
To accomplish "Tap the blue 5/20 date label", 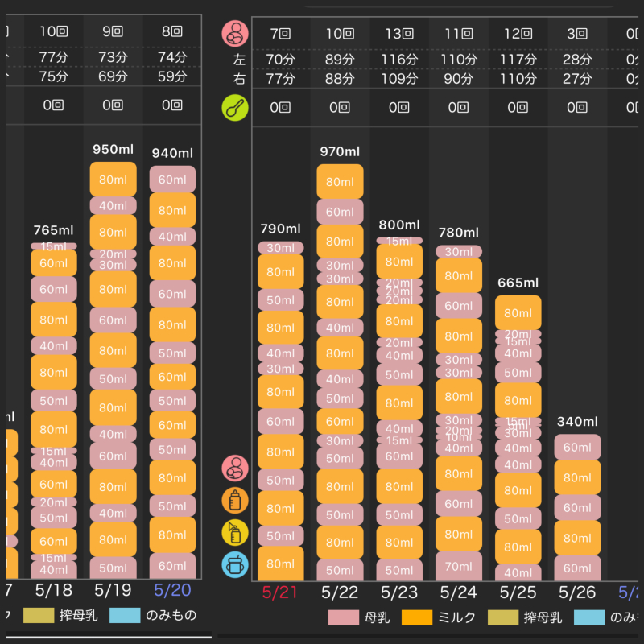I will [171, 590].
